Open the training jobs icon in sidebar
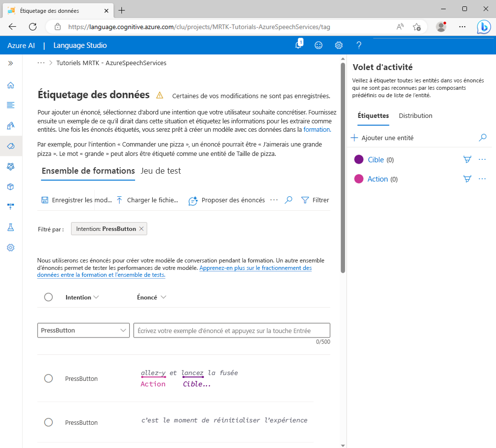 coord(10,166)
